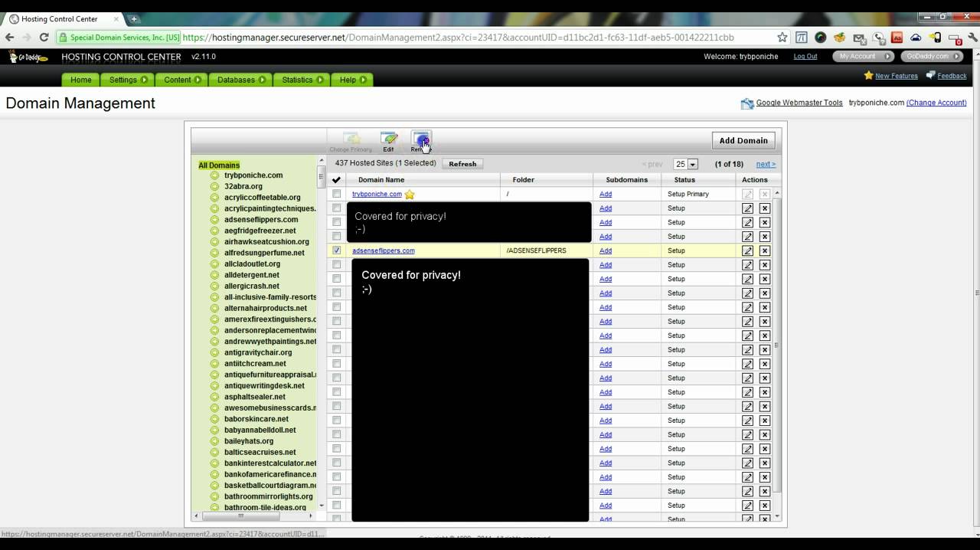Click the Feedback link
Image resolution: width=980 pixels, height=550 pixels.
[x=952, y=76]
